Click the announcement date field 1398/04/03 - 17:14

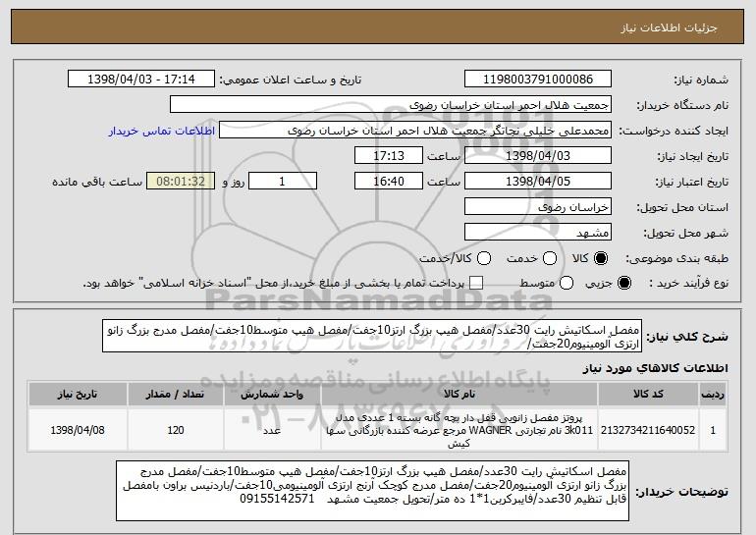(x=141, y=80)
